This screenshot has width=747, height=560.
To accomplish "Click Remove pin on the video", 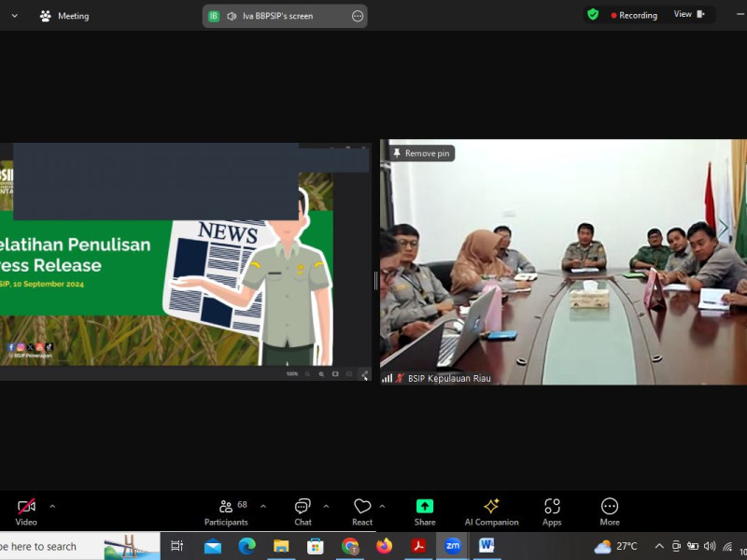I will 421,153.
